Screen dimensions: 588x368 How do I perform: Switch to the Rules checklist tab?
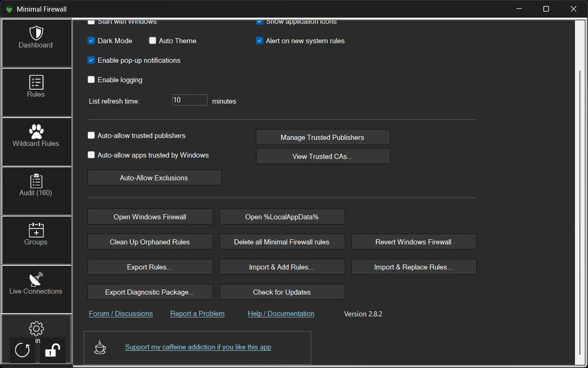coord(36,92)
